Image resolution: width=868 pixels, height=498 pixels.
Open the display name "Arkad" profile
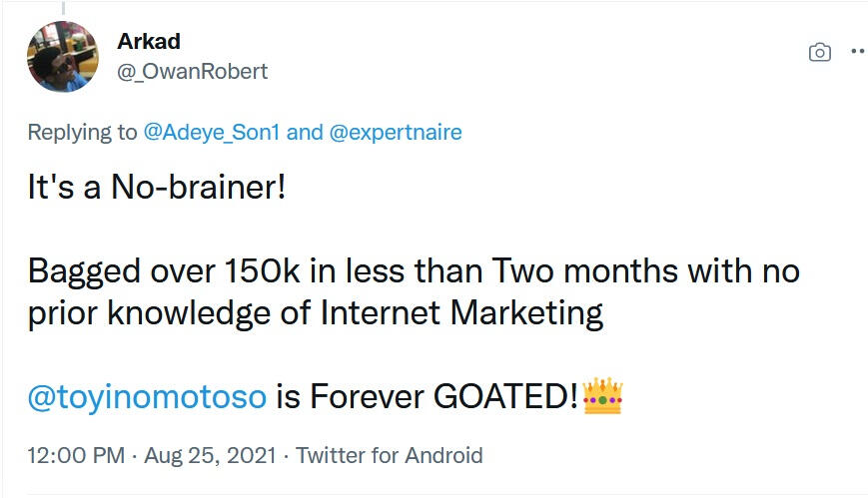[148, 44]
